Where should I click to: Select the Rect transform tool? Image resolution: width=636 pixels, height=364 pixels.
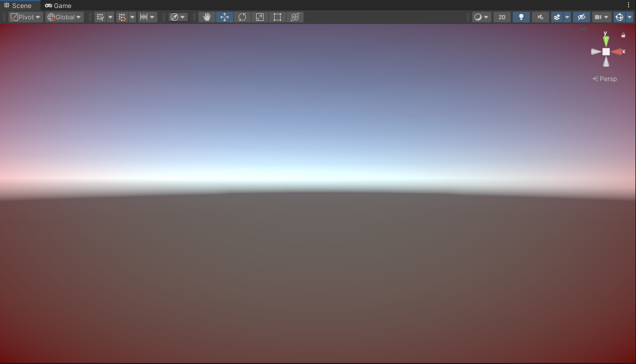tap(277, 17)
